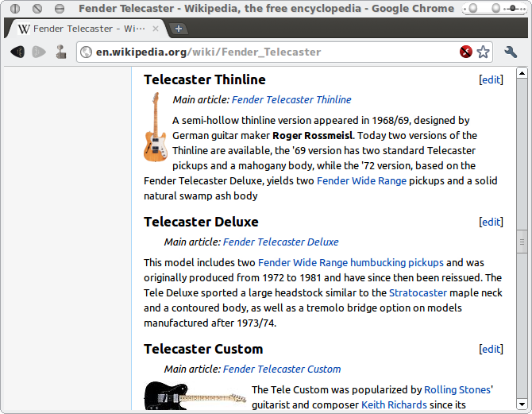Image resolution: width=532 pixels, height=414 pixels.
Task: Bookmark this page with the star
Action: click(x=483, y=52)
